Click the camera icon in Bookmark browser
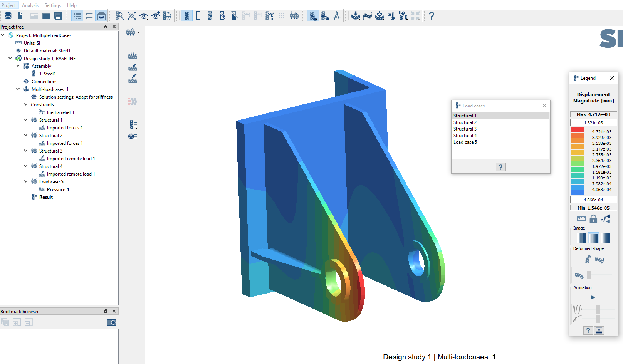Viewport: 623px width, 364px height. pos(112,322)
